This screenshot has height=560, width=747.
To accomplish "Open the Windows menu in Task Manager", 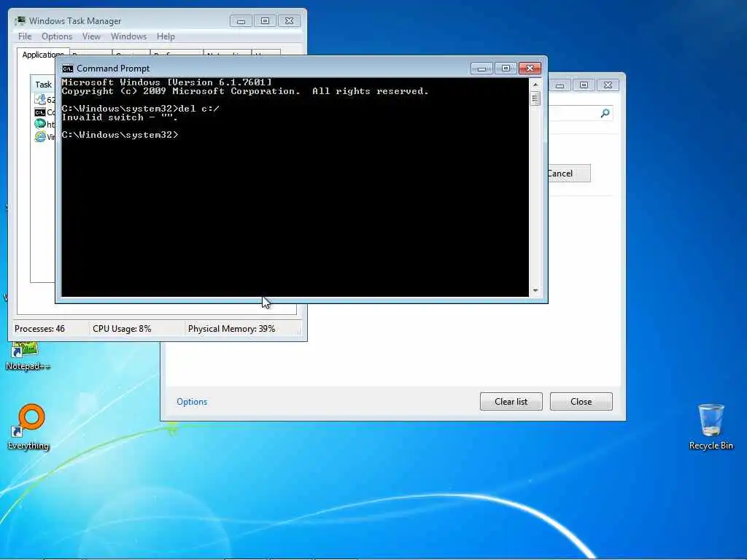I will (128, 36).
